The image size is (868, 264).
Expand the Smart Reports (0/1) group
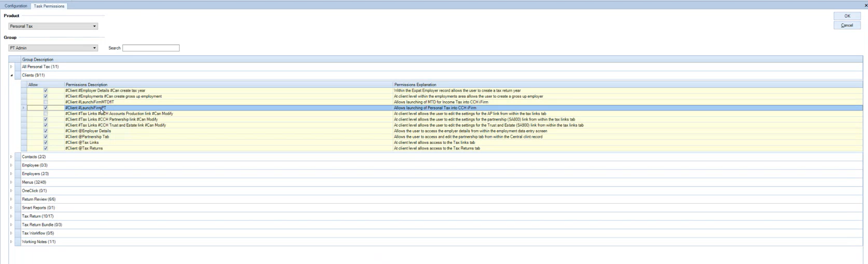tap(11, 208)
